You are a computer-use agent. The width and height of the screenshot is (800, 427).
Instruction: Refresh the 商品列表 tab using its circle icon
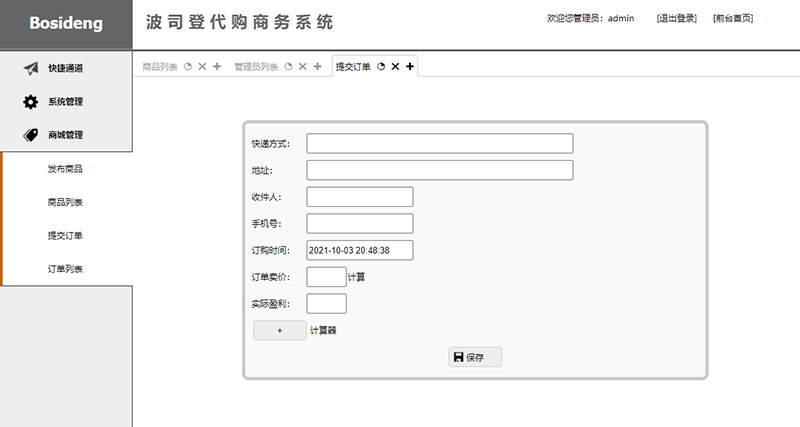pyautogui.click(x=188, y=67)
